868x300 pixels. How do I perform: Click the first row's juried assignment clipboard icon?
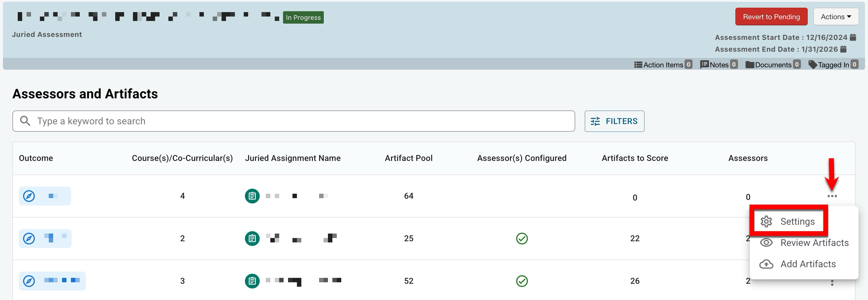[252, 196]
